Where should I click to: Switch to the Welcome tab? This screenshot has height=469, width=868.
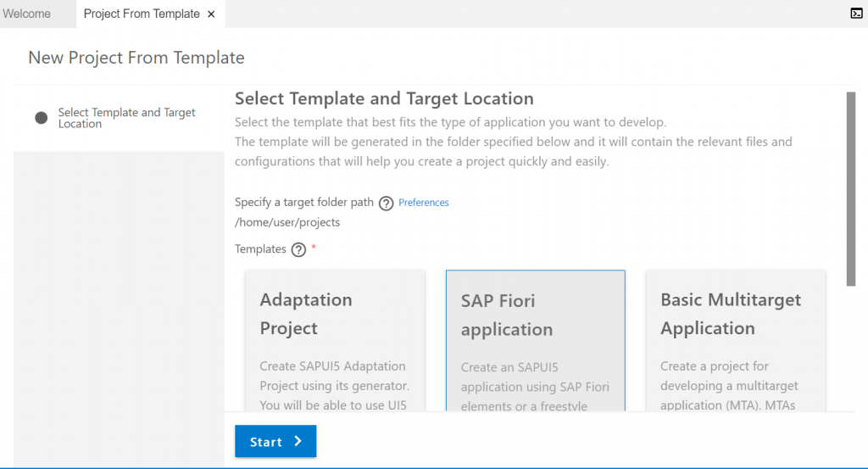click(26, 14)
